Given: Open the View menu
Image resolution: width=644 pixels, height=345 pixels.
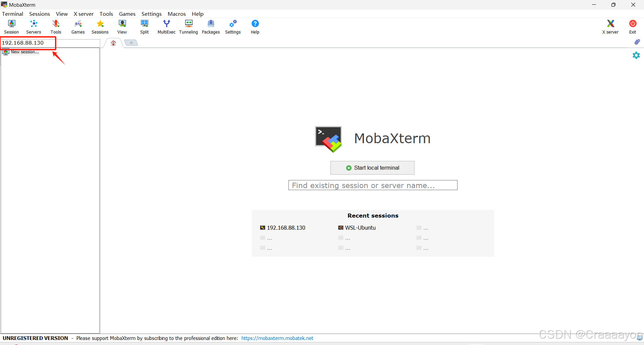Looking at the screenshot, I should (x=62, y=14).
